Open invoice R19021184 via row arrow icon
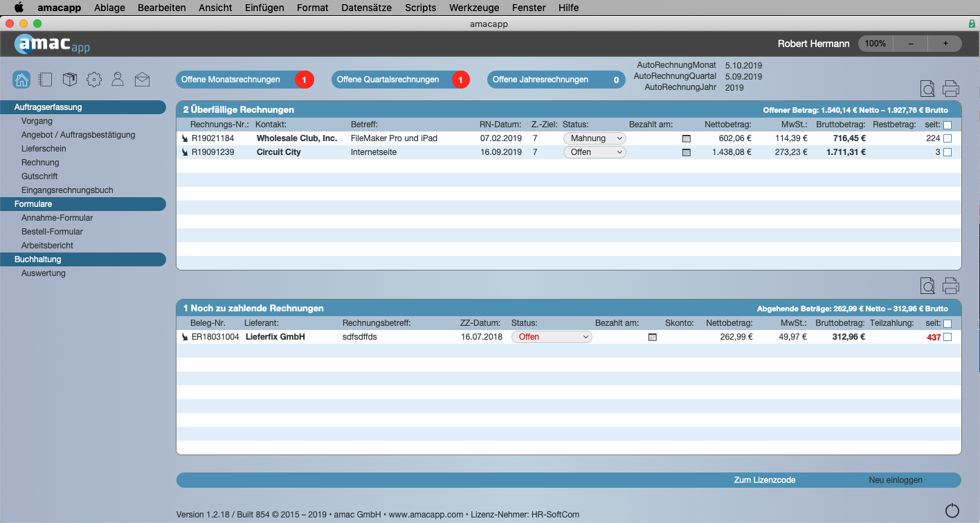 pyautogui.click(x=185, y=138)
